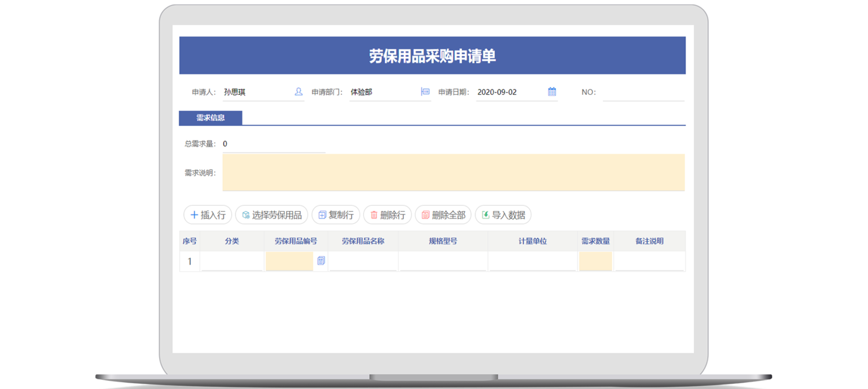The image size is (868, 389).
Task: Click the 申请日期 date field
Action: (x=509, y=92)
